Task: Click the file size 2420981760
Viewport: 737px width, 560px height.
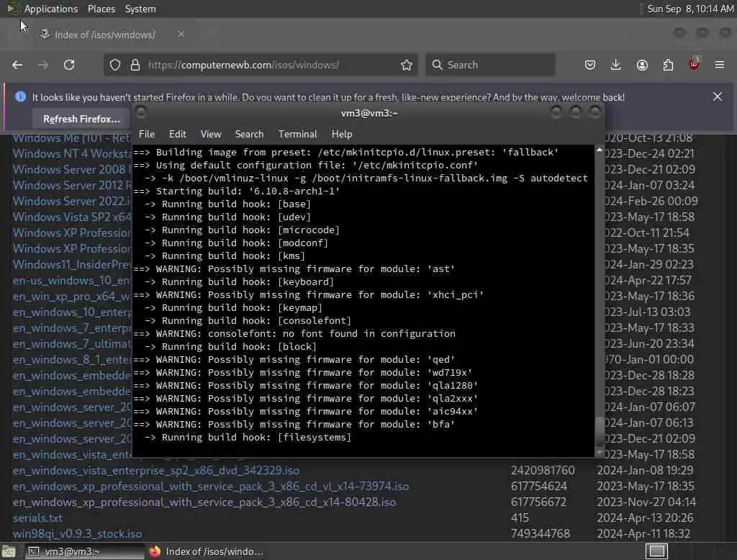Action: 543,470
